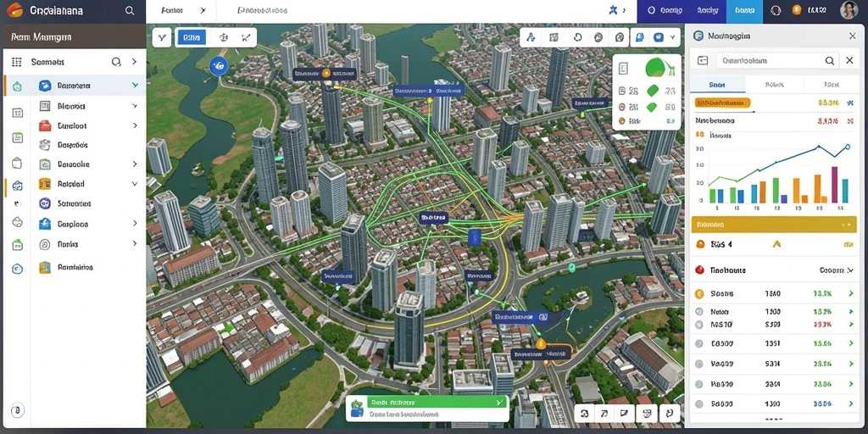Click the grid menu icon atop left sidebar
Screen dimensions: 868x434
pos(17,62)
